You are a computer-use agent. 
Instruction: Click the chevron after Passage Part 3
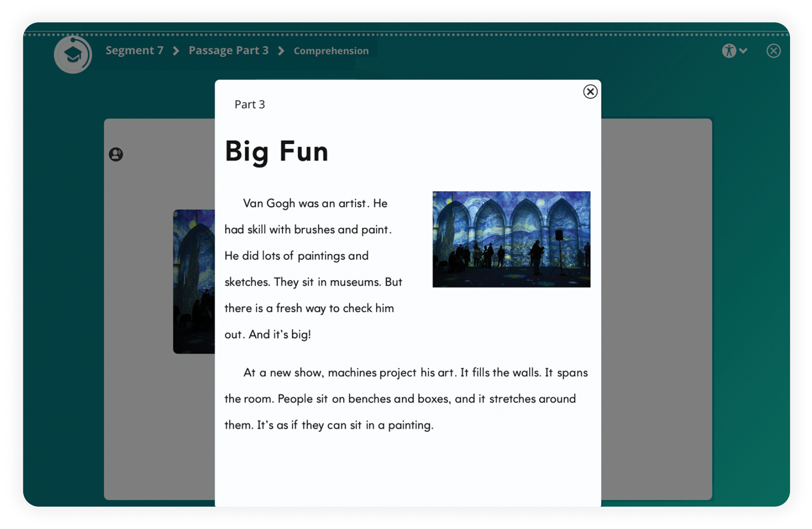pos(281,51)
